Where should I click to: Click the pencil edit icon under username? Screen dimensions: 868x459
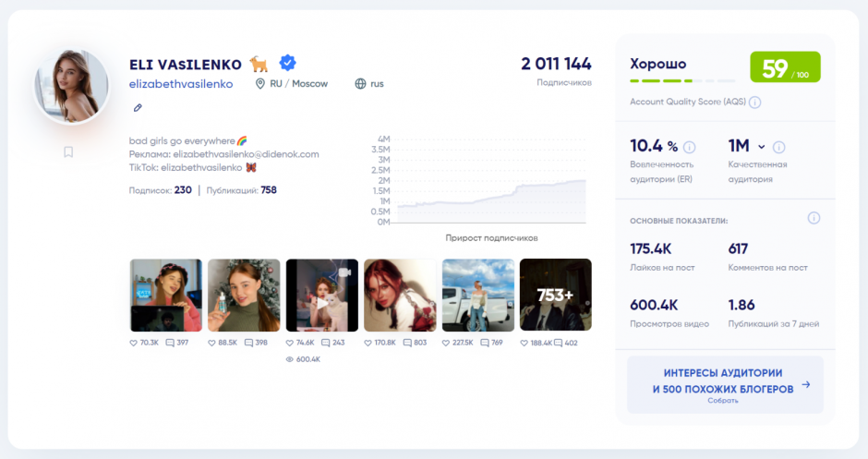click(x=138, y=108)
